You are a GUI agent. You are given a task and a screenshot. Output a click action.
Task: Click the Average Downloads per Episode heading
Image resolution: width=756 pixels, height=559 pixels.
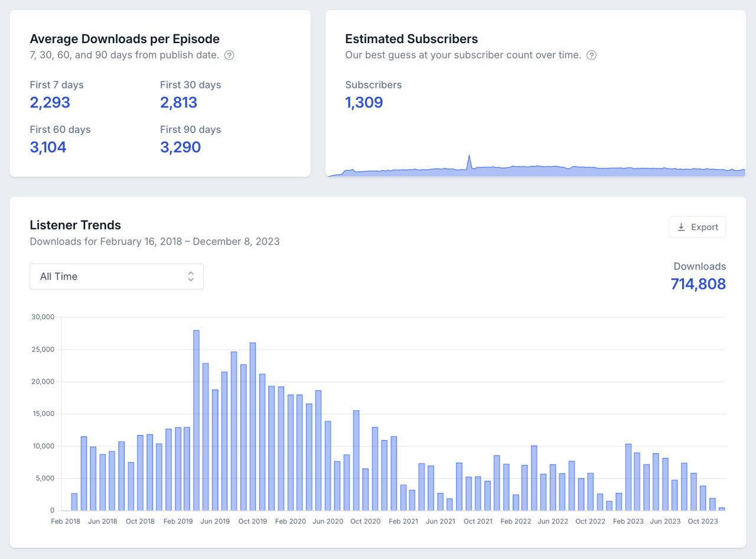coord(125,39)
